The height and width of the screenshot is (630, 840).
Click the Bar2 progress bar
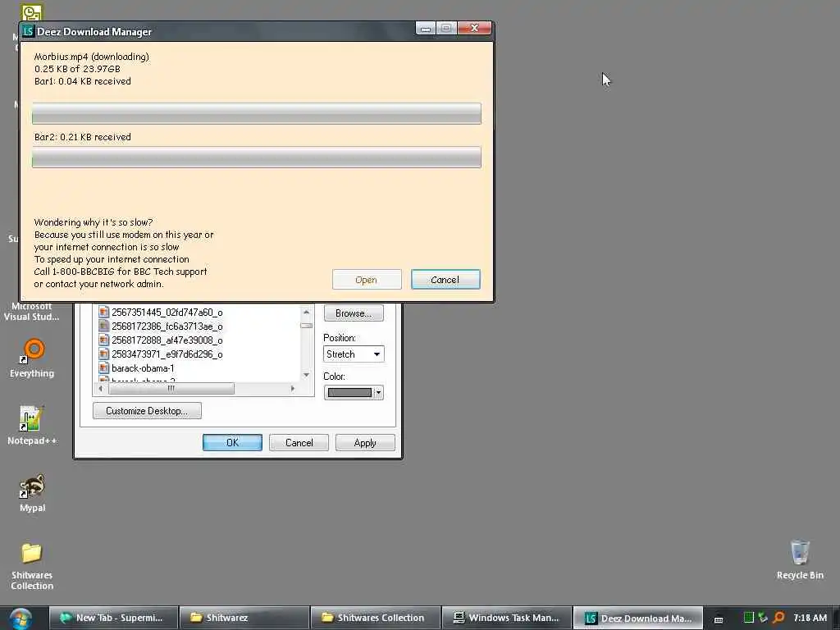tap(257, 157)
